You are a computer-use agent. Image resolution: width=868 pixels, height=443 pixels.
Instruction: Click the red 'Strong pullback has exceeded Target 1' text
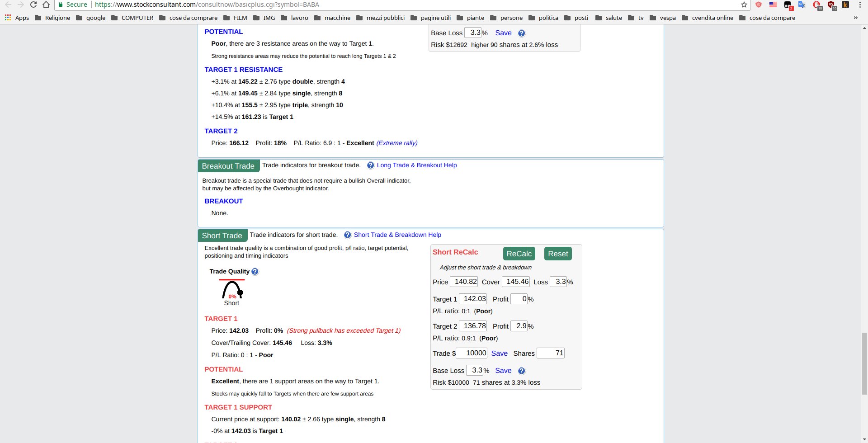(x=344, y=330)
